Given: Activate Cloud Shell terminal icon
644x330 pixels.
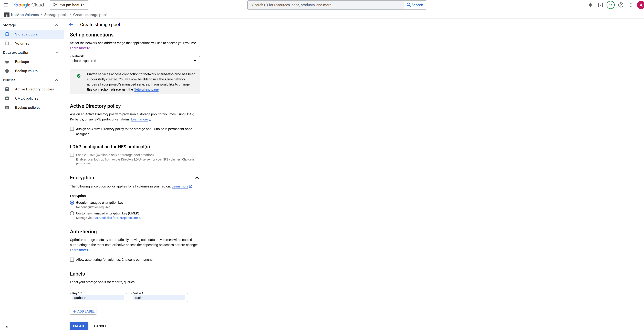Looking at the screenshot, I should [x=600, y=5].
